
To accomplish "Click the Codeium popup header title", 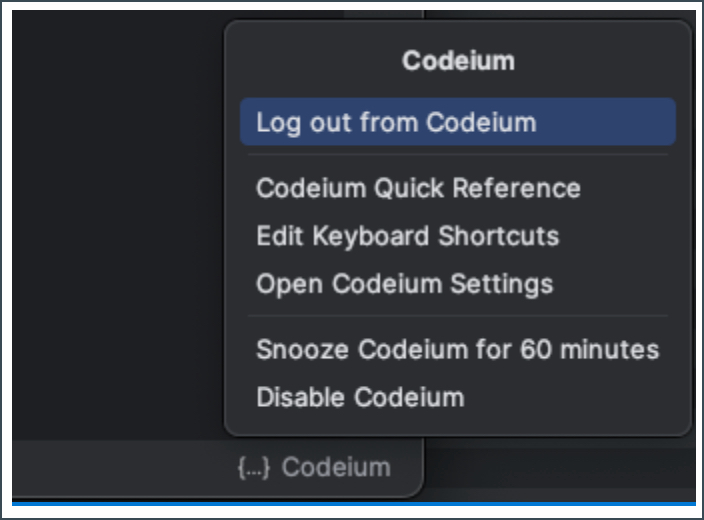I will tap(458, 61).
